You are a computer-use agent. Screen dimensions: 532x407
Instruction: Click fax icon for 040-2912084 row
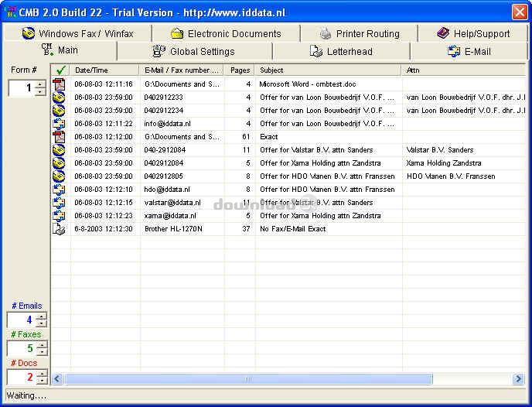(59, 150)
